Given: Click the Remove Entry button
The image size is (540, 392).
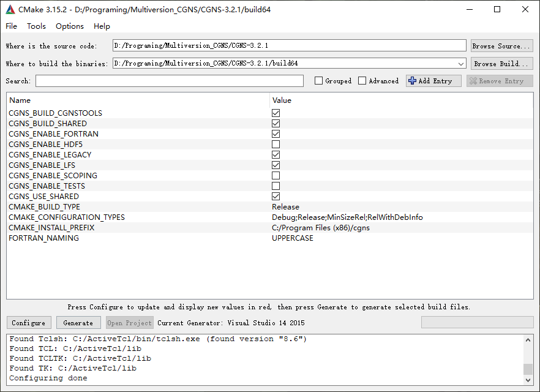Looking at the screenshot, I should coord(500,81).
